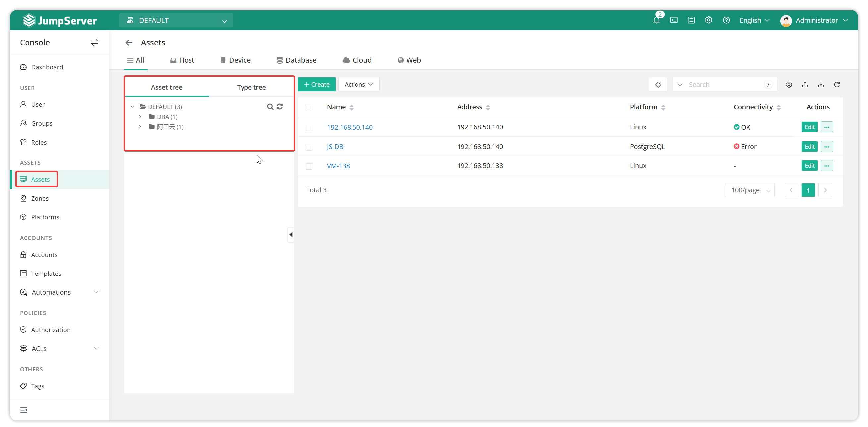Select the Asset tree tab
This screenshot has height=427, width=868.
tap(166, 87)
